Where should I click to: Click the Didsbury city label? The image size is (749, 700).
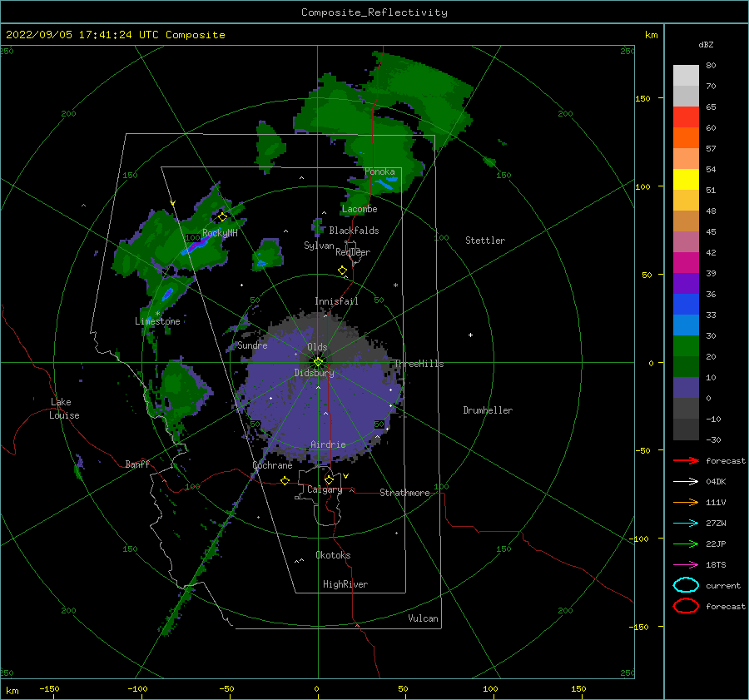[x=314, y=373]
